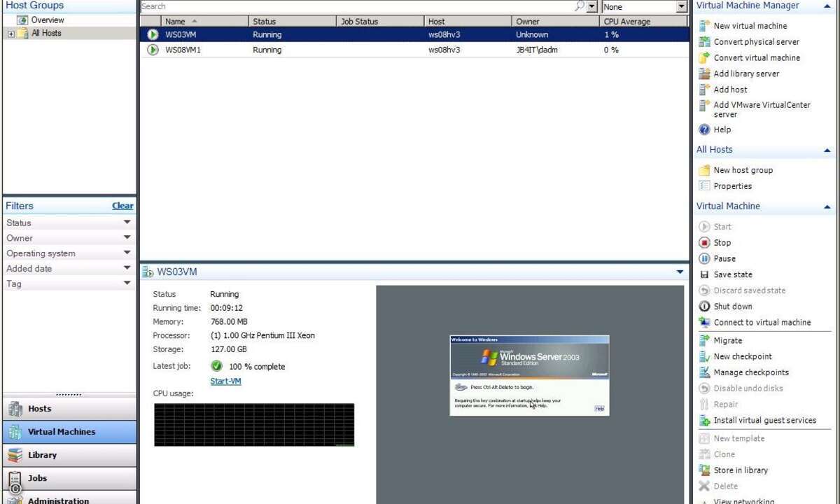The width and height of the screenshot is (840, 504).
Task: Click the Save state disk icon
Action: 704,275
